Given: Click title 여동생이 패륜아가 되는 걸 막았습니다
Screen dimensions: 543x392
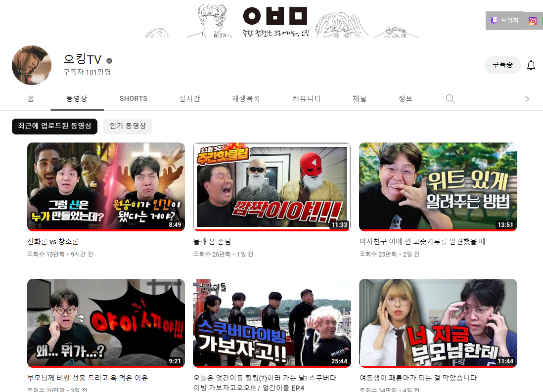Looking at the screenshot, I should [418, 378].
